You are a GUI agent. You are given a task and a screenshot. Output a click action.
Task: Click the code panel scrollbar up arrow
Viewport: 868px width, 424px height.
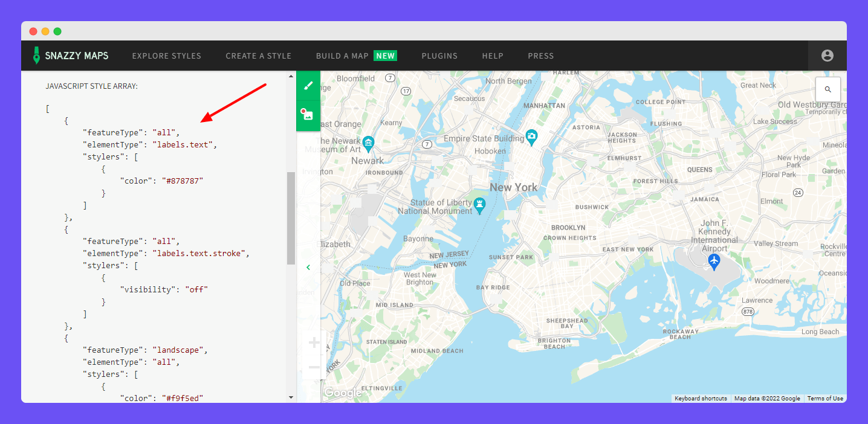click(x=291, y=75)
